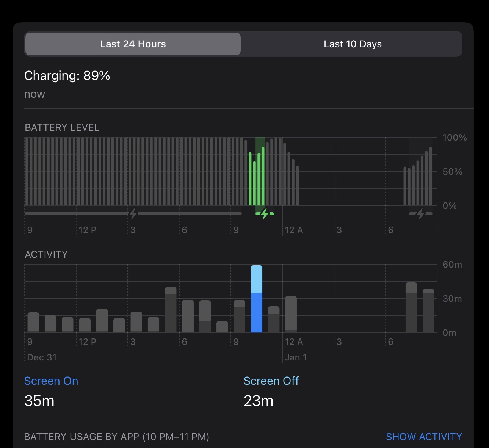Image resolution: width=489 pixels, height=448 pixels.
Task: Switch to the Last 24 Hours tab
Action: [x=133, y=44]
